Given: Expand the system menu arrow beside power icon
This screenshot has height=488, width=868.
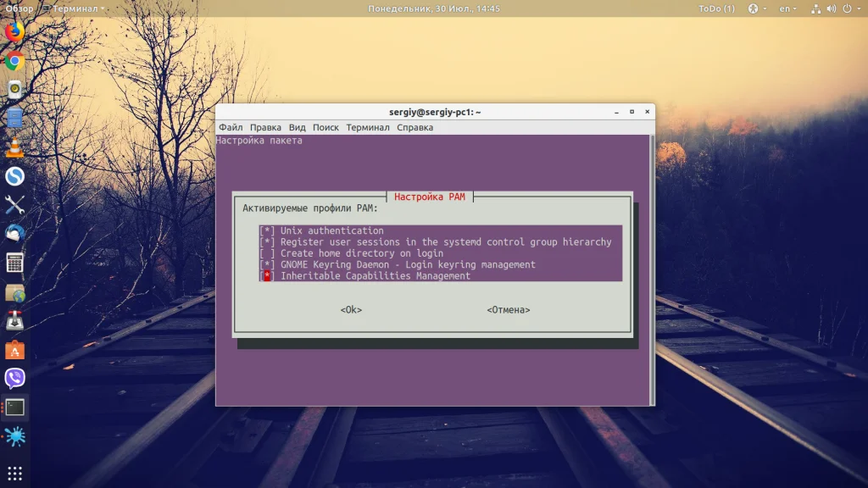Looking at the screenshot, I should (860, 8).
